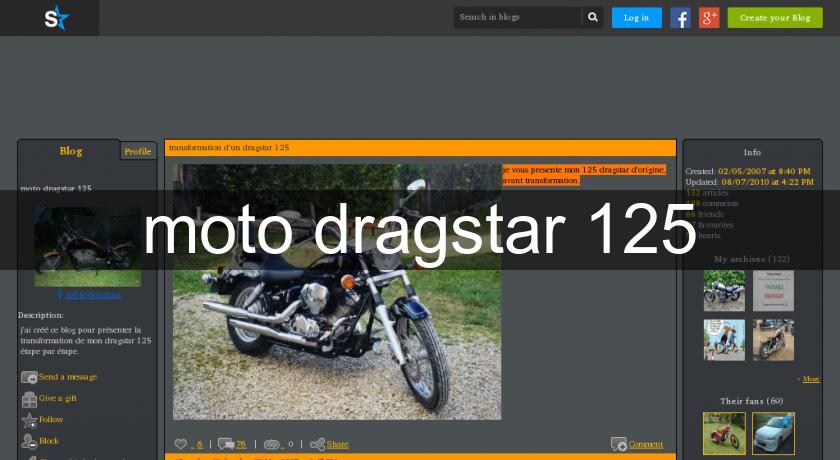Viewport: 840px width, 460px height.
Task: Focus the Search in blogs field
Action: click(517, 17)
